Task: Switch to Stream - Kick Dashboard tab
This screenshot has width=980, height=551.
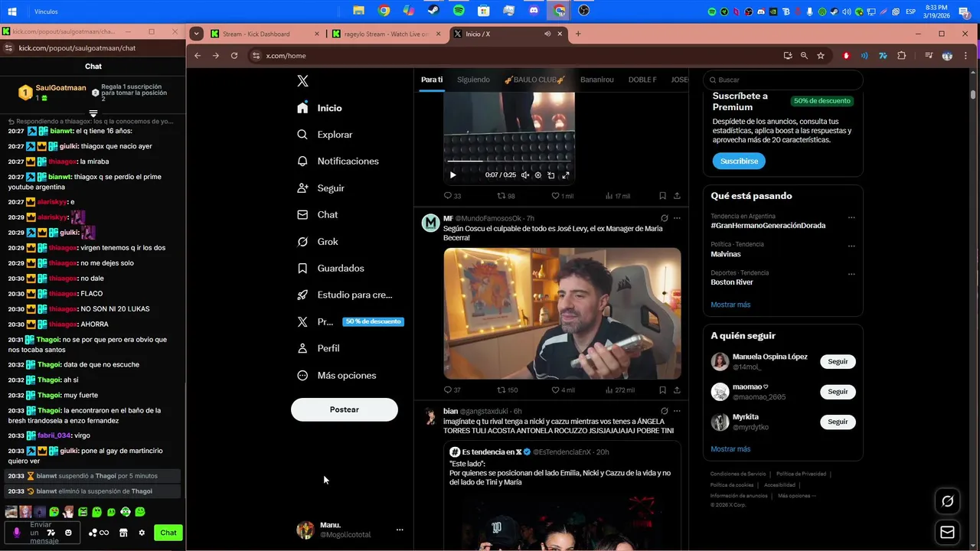Action: (x=265, y=34)
